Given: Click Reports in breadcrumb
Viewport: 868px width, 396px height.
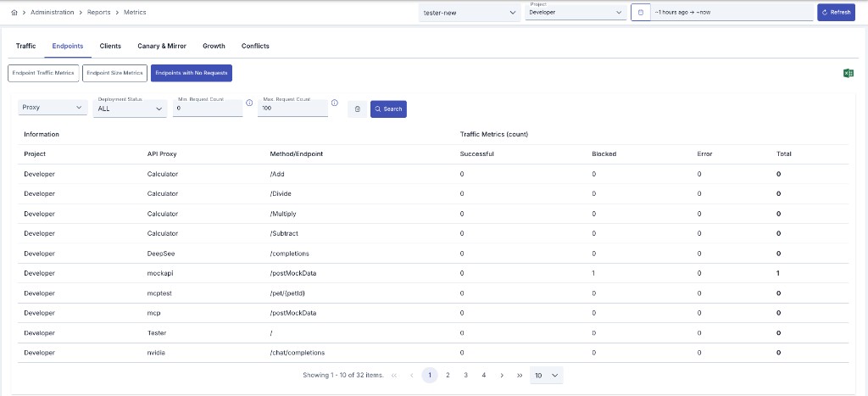Looking at the screenshot, I should pos(99,12).
